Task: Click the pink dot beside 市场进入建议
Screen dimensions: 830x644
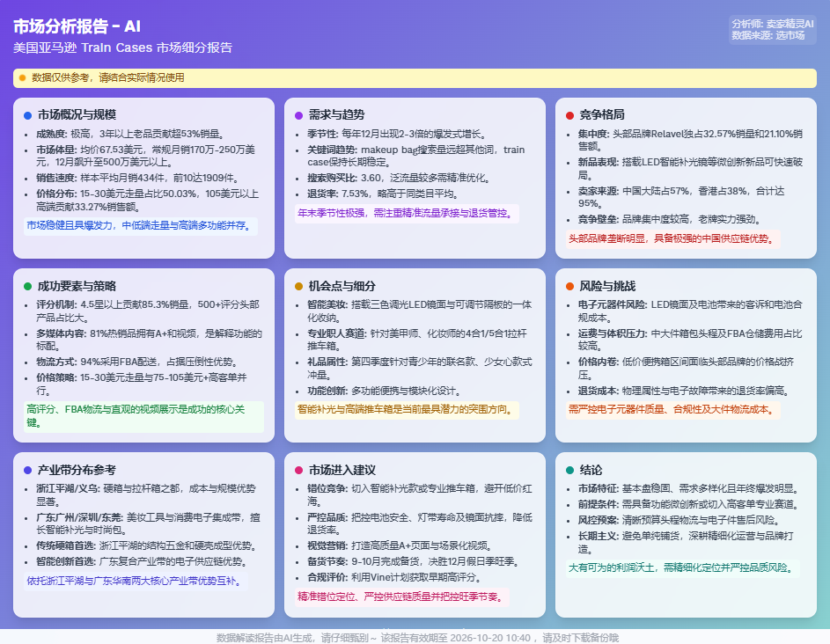Action: pyautogui.click(x=298, y=470)
